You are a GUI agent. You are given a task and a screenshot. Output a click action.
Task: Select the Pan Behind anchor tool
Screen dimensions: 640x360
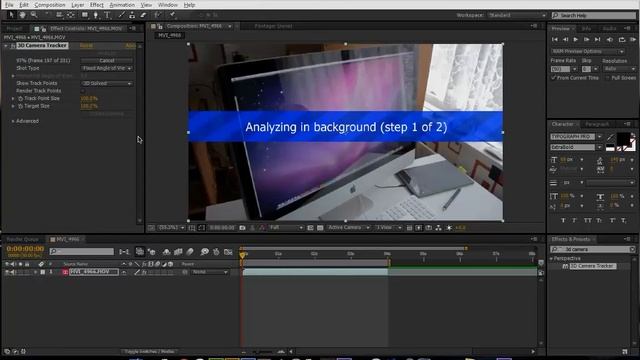[x=71, y=15]
